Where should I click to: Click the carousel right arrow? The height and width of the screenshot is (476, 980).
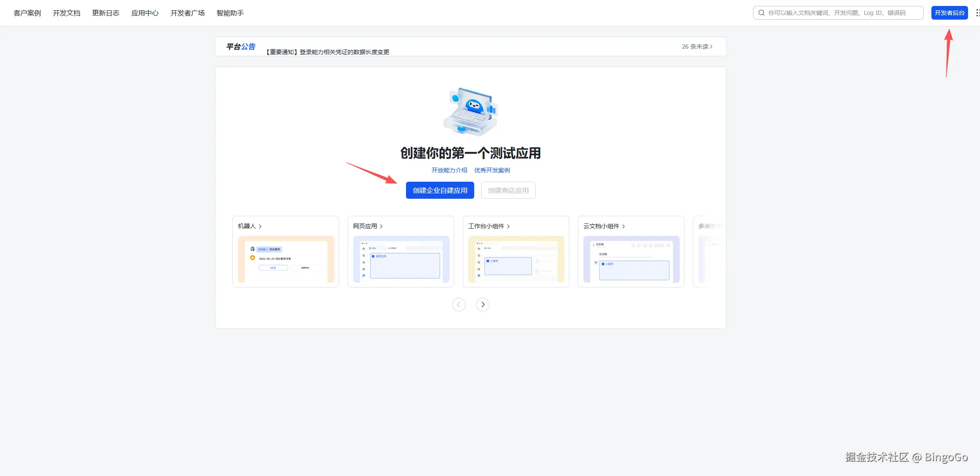click(x=482, y=304)
